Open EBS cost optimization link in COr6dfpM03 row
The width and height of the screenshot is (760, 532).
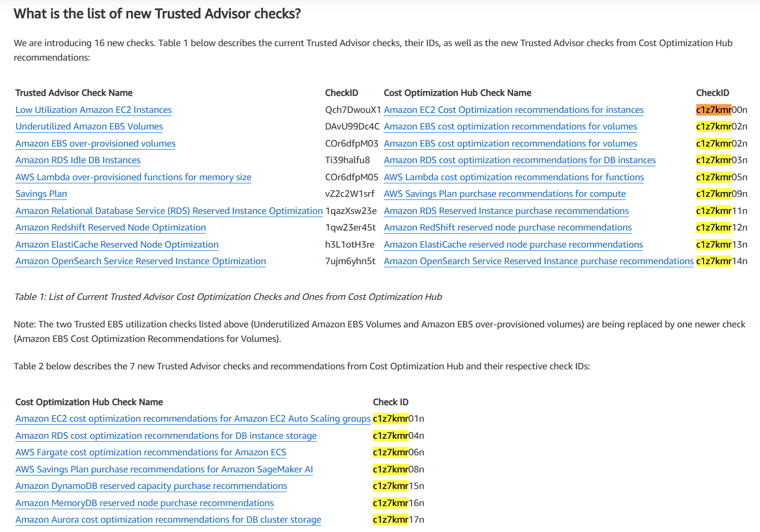tap(511, 143)
